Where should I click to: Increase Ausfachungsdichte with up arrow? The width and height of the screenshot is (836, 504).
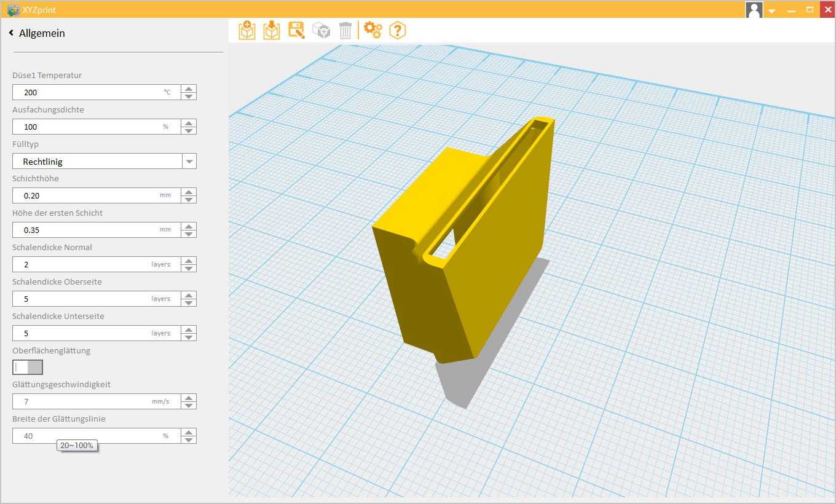coord(189,124)
